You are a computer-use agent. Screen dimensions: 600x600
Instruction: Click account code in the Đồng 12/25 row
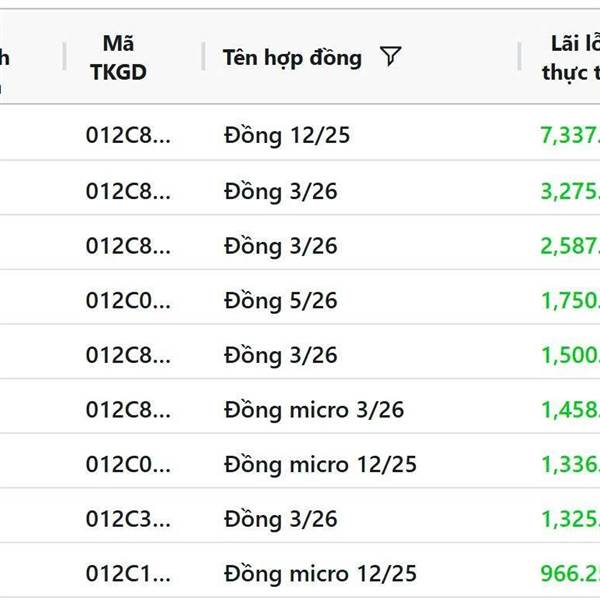(128, 136)
